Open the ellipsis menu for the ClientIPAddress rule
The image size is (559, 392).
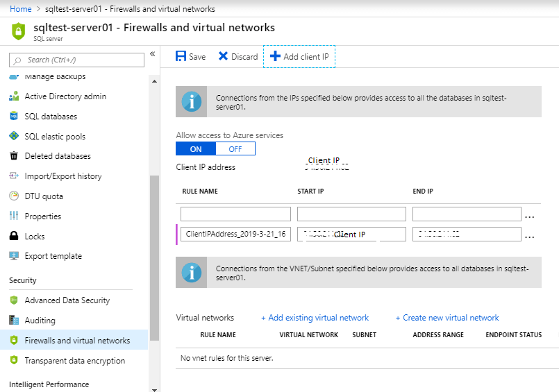tap(530, 237)
